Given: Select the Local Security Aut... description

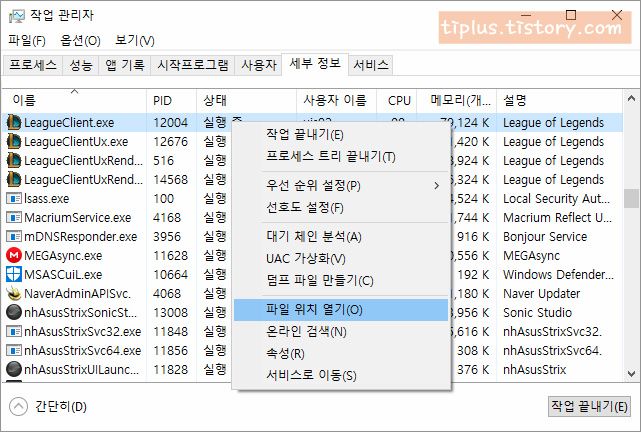Looking at the screenshot, I should [556, 199].
